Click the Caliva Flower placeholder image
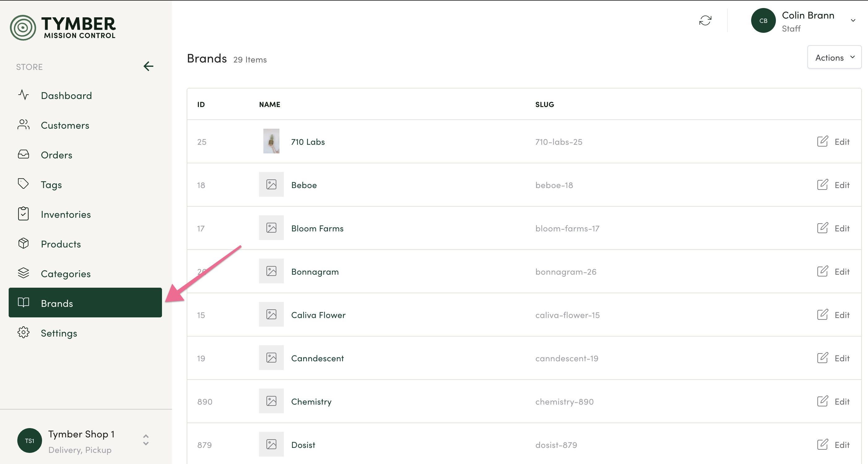This screenshot has height=464, width=868. coord(271,315)
